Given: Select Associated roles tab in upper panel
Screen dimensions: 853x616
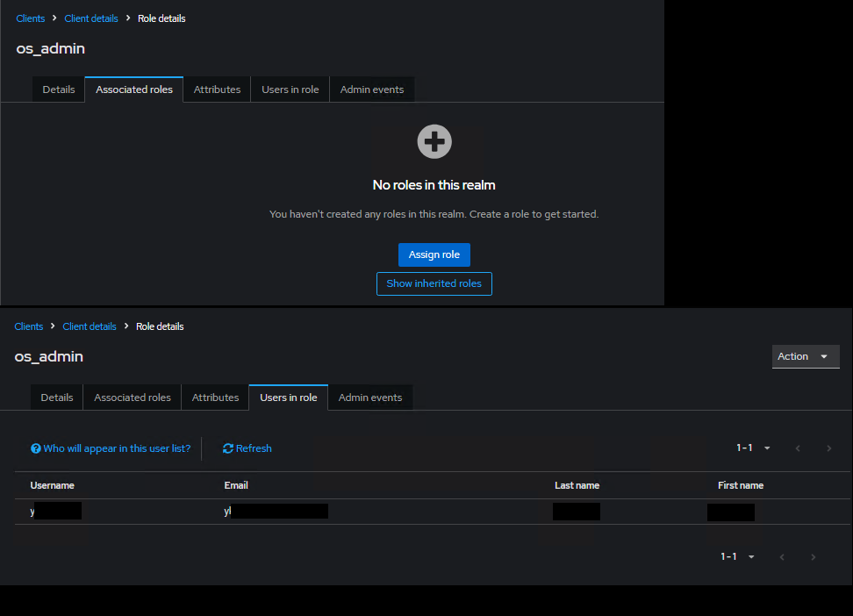Looking at the screenshot, I should pos(134,90).
